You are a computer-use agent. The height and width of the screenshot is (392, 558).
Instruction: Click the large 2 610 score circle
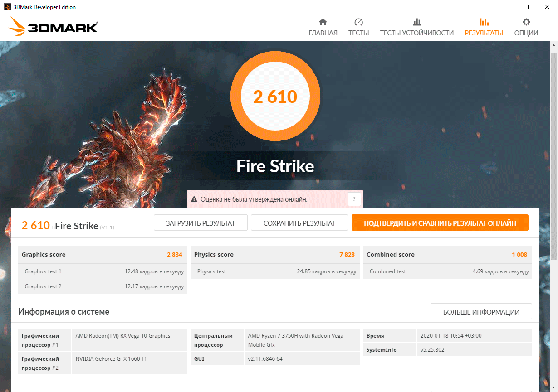click(x=275, y=97)
